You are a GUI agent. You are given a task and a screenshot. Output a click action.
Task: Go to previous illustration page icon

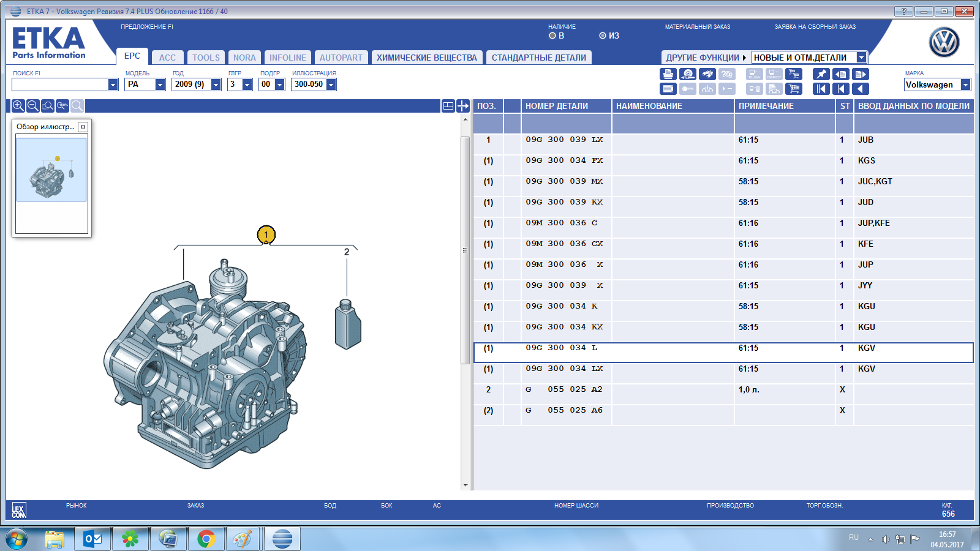(x=841, y=74)
